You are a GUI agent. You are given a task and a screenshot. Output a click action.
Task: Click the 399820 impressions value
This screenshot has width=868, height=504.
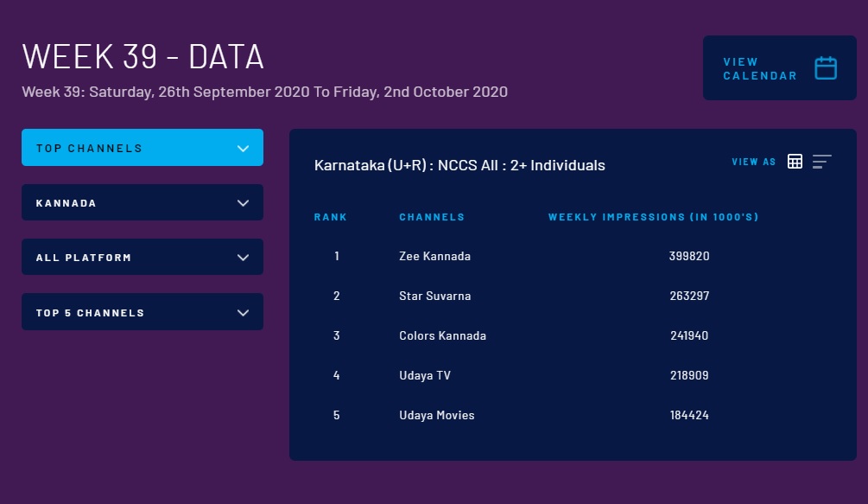[689, 256]
